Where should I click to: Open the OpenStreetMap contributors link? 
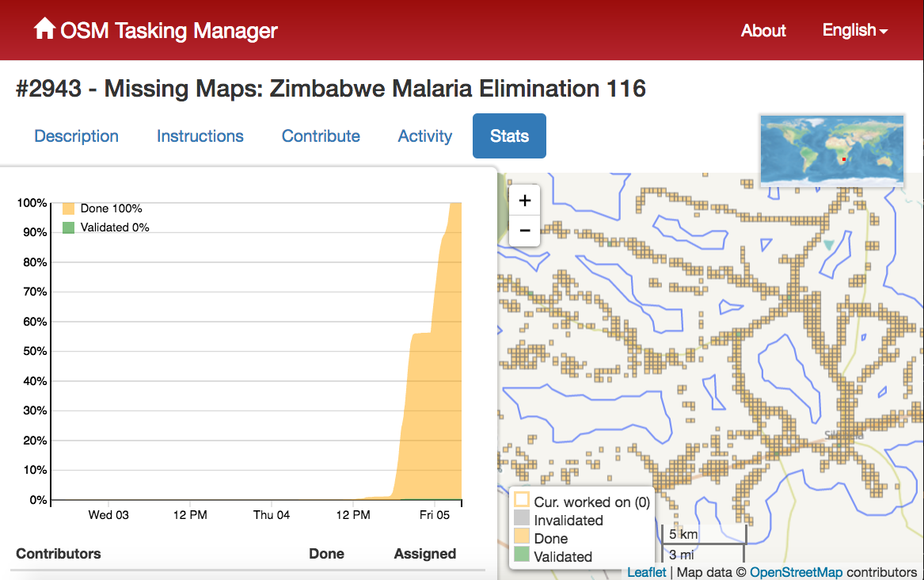click(797, 571)
